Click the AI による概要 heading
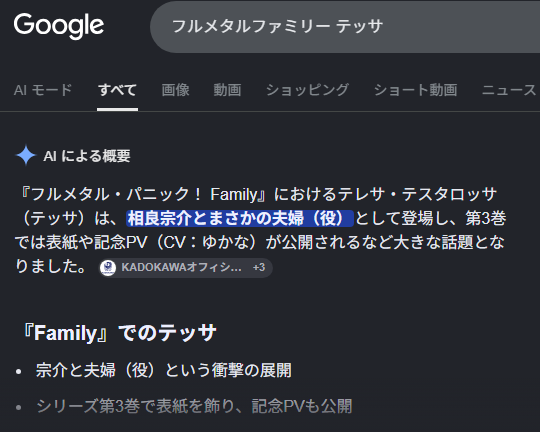 [87, 156]
